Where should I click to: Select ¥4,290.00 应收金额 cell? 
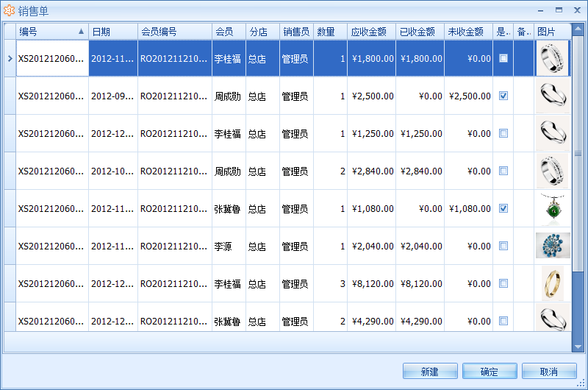tap(372, 317)
